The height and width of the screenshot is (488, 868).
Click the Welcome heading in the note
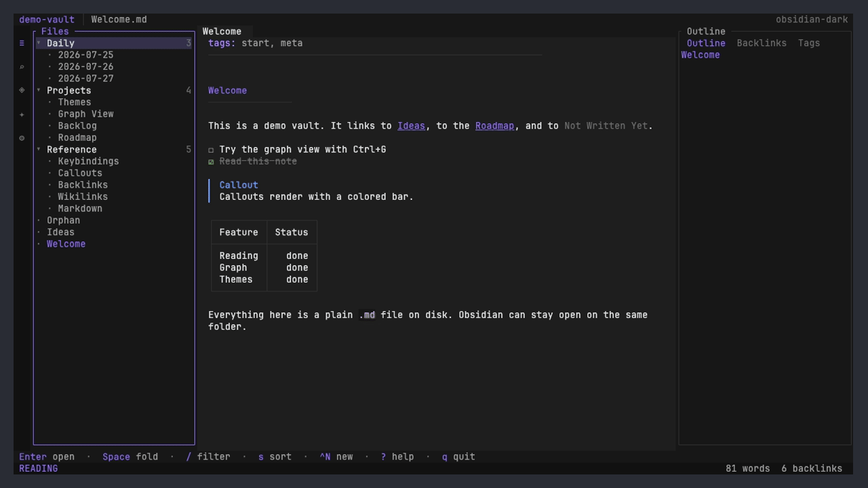228,90
